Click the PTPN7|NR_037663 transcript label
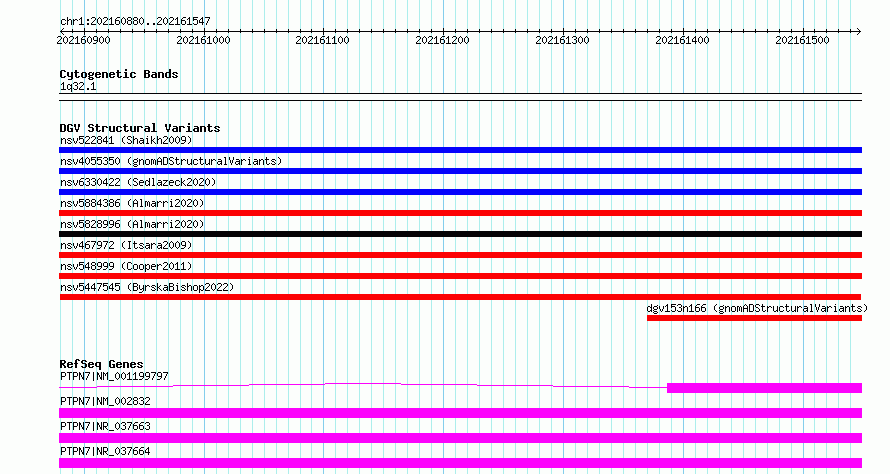 (x=105, y=426)
